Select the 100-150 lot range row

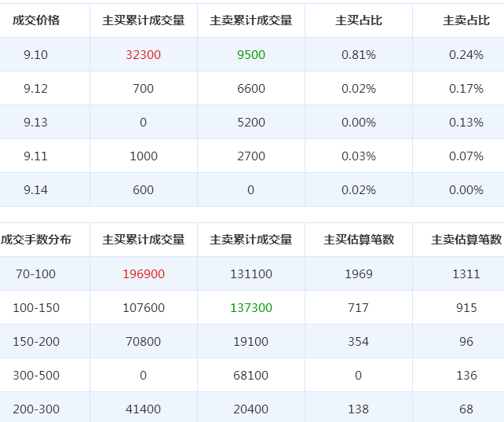tap(252, 307)
